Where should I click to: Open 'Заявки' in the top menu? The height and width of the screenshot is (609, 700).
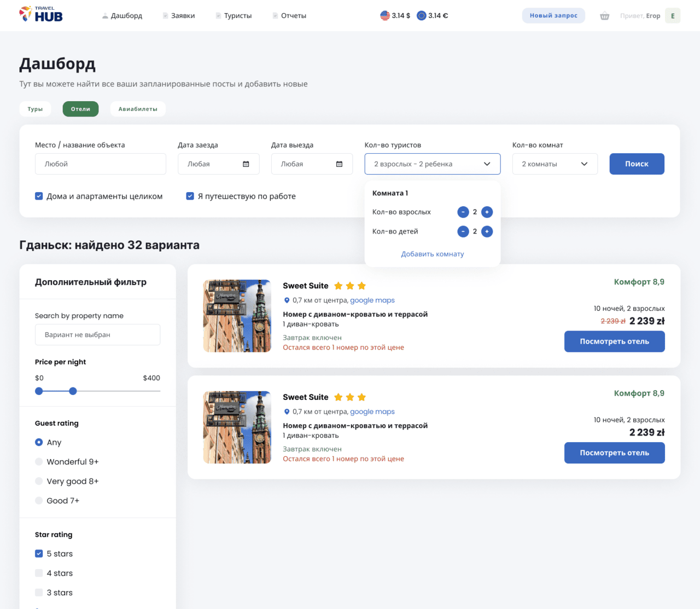tap(183, 16)
